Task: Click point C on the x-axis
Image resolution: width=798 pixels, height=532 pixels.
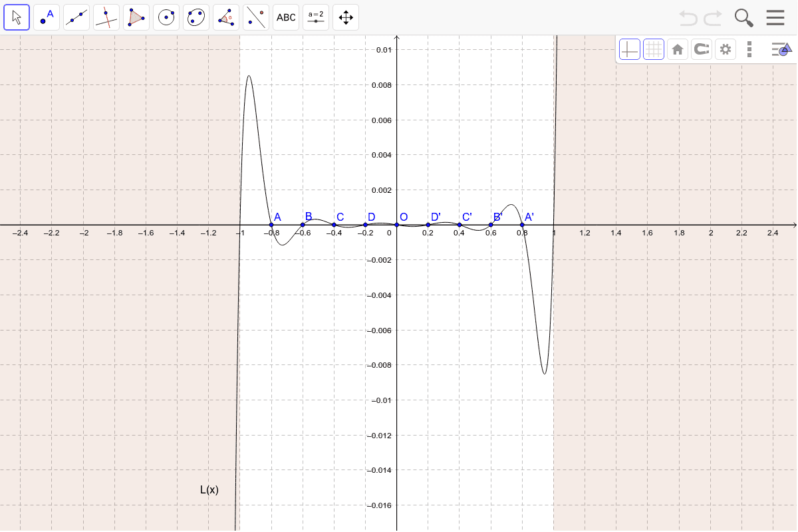Action: (x=334, y=225)
